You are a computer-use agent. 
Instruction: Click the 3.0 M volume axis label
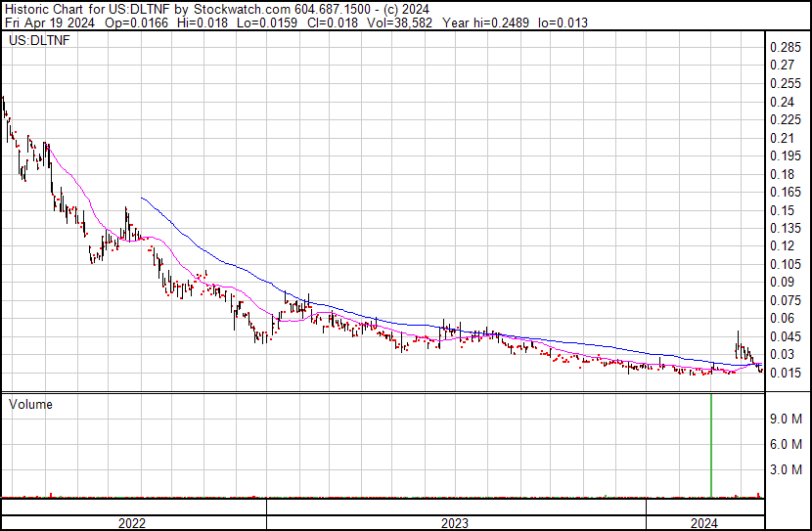point(787,470)
